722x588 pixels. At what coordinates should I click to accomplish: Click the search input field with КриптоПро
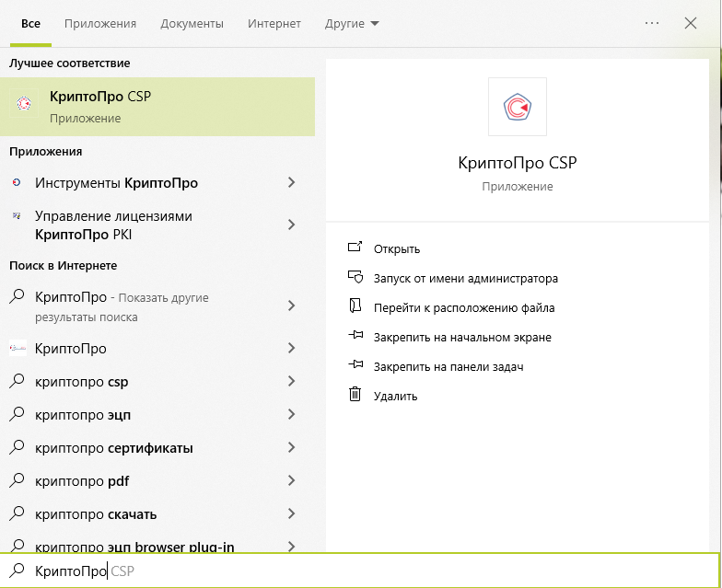(x=359, y=571)
